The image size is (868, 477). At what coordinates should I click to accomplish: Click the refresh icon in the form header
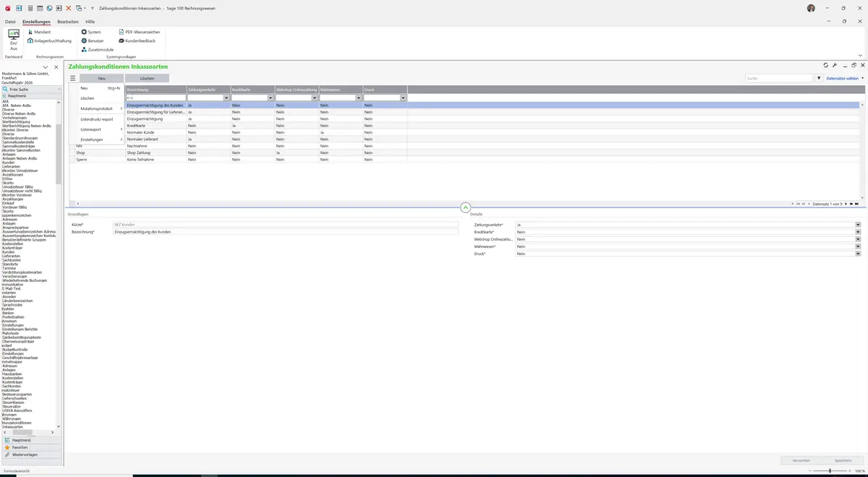[x=826, y=65]
